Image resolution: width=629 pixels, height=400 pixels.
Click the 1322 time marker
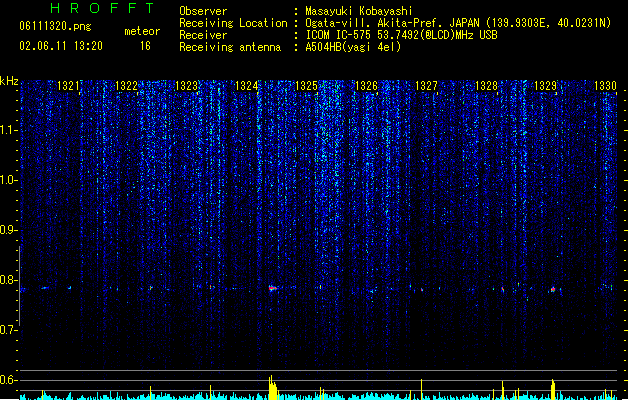tap(126, 86)
